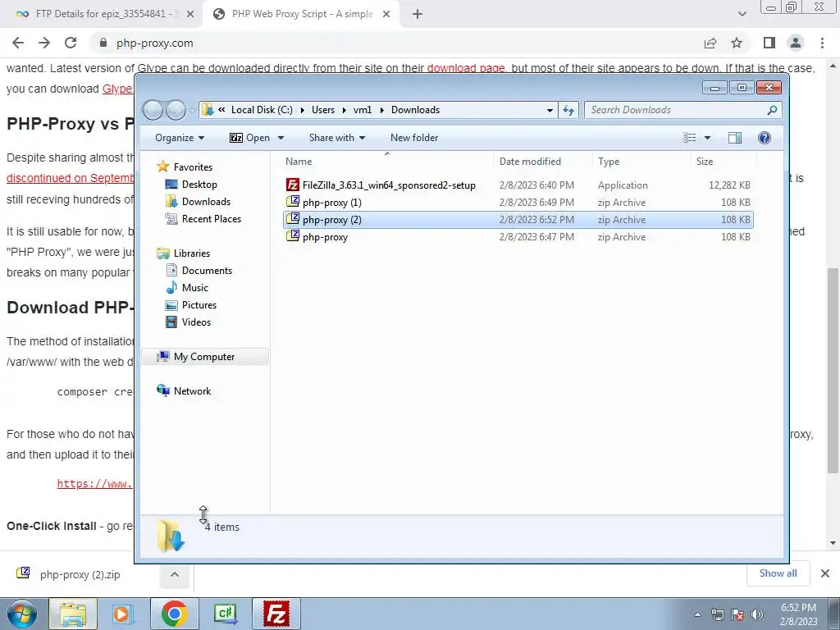840x630 pixels.
Task: Toggle Chrome's side panel icon
Action: tap(769, 43)
